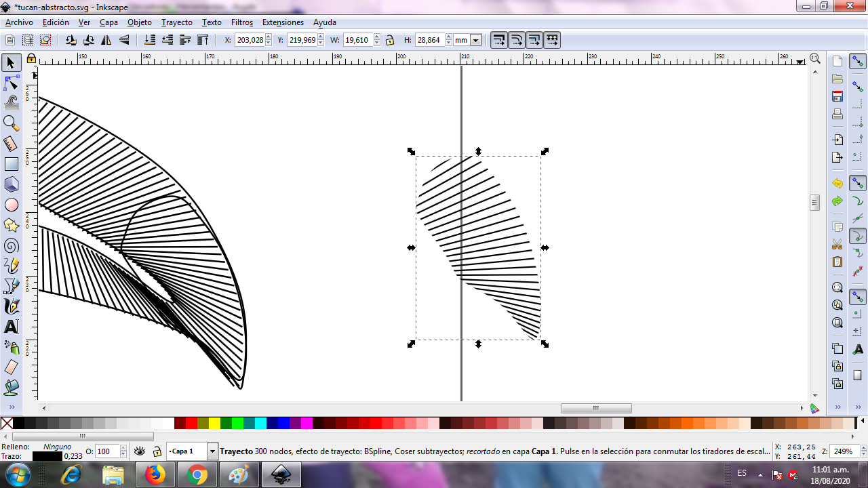Open the Filtros menu

(x=242, y=22)
